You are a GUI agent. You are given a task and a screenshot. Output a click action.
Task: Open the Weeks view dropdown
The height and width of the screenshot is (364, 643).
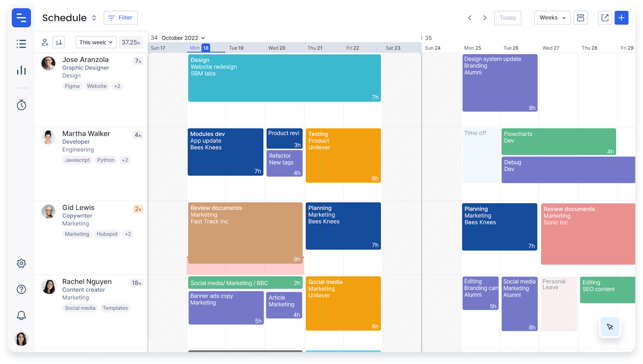(x=552, y=18)
